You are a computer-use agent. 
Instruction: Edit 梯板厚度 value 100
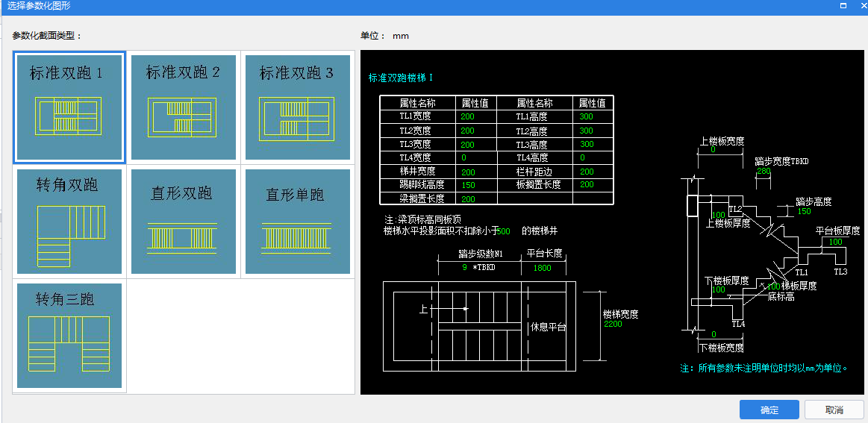(x=773, y=286)
